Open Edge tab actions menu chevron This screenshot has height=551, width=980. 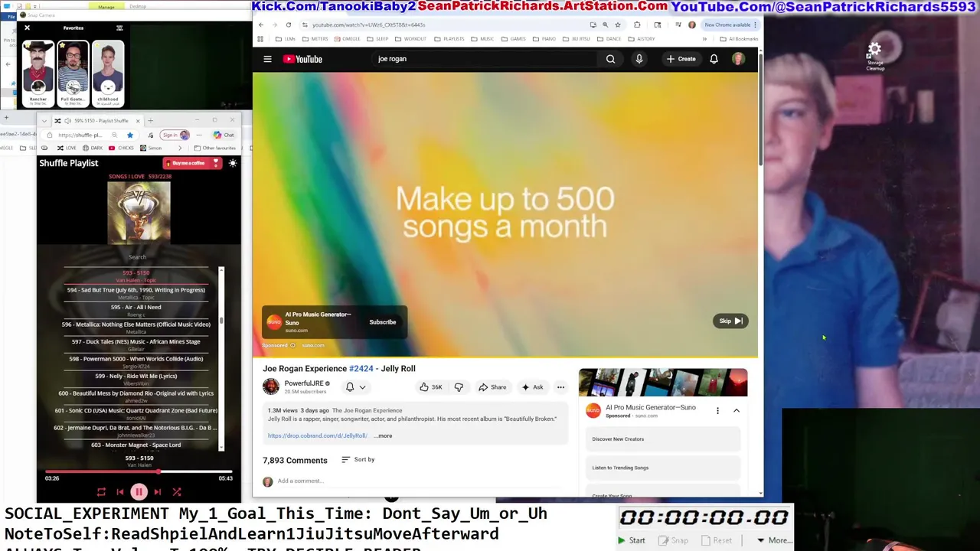pos(44,120)
